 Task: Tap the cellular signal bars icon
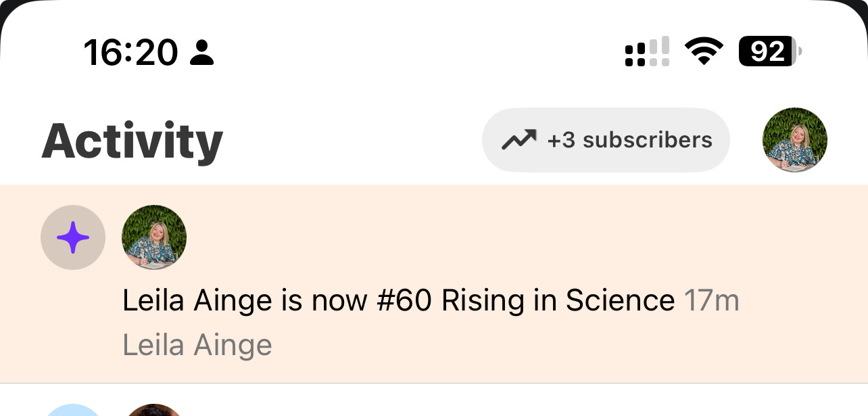[x=648, y=51]
